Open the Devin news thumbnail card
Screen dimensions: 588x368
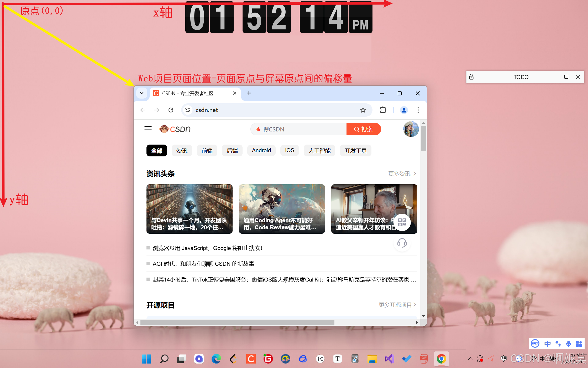pos(189,209)
